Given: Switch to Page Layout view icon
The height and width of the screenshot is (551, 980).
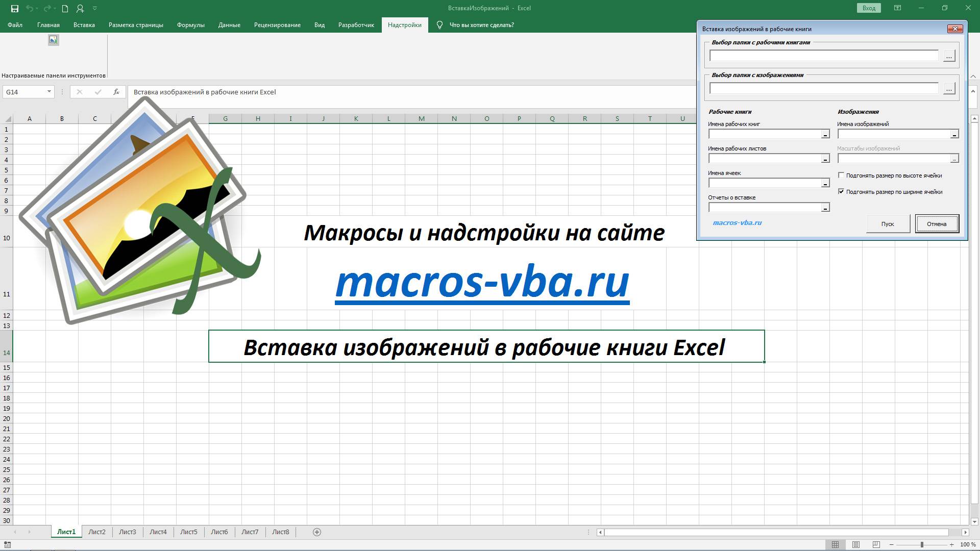Looking at the screenshot, I should (x=856, y=545).
